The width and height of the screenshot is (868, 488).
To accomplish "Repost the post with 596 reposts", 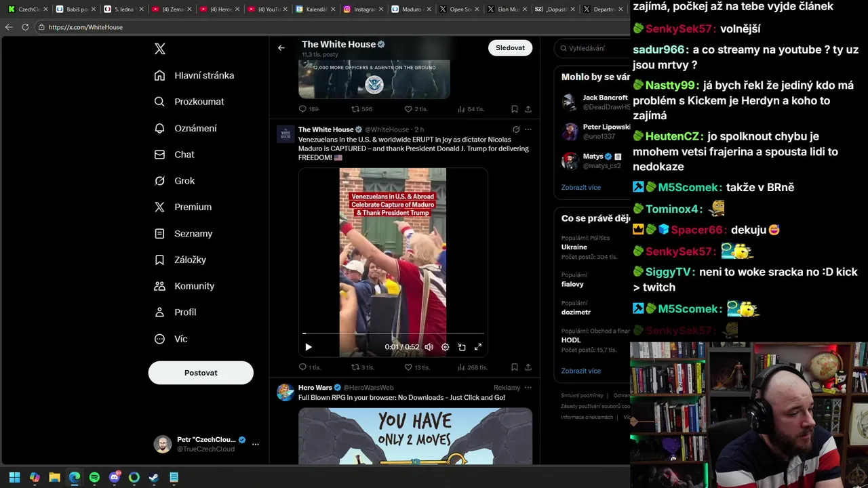I will click(361, 109).
